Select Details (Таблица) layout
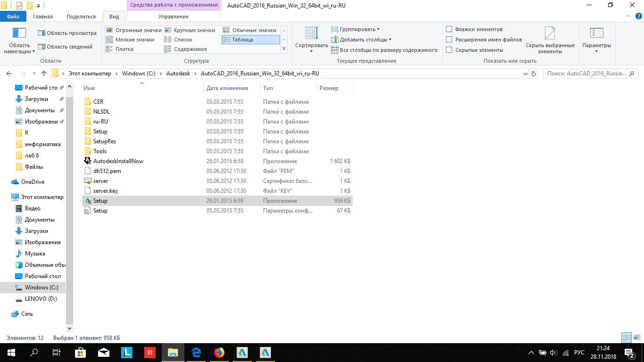The image size is (644, 362). point(250,40)
